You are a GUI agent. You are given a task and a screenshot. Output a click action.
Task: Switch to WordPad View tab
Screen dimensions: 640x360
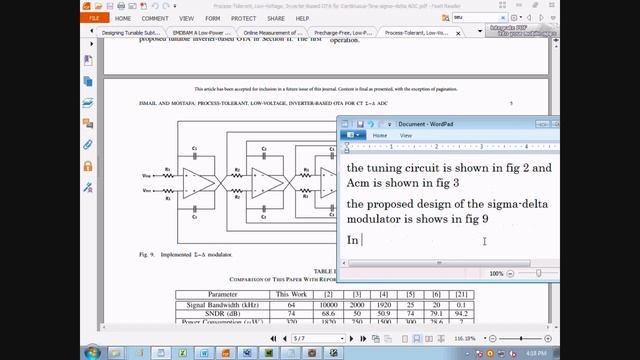pos(406,136)
